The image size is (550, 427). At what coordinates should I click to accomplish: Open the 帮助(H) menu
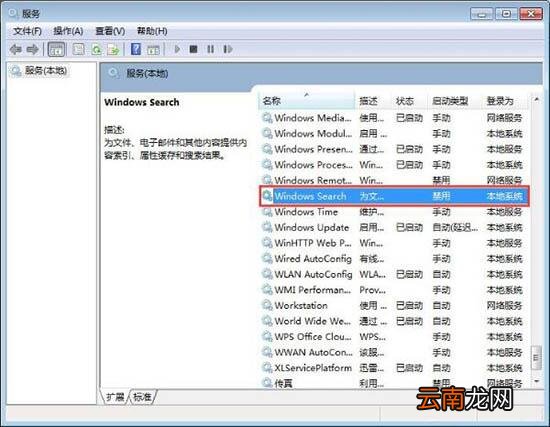coord(152,31)
